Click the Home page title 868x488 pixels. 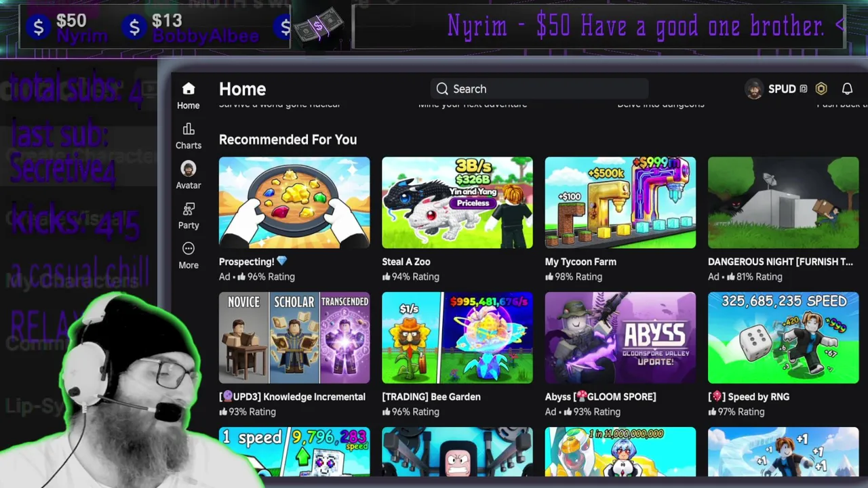[242, 89]
